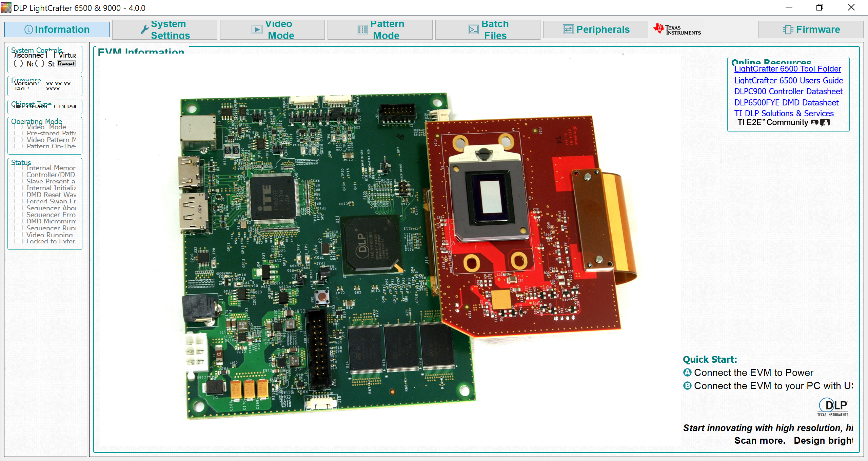Click the 'Connect the EVM to Power' text
The image size is (868, 461).
click(x=753, y=373)
